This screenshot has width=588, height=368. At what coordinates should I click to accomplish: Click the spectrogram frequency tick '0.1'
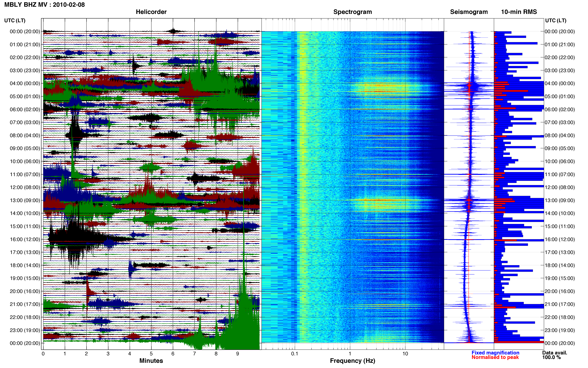(x=295, y=354)
